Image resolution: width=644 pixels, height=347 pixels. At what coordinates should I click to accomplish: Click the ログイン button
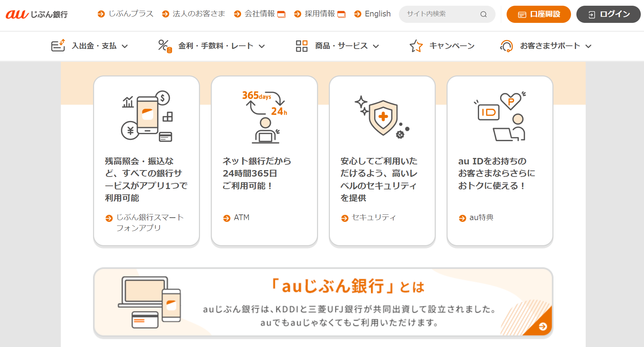(608, 14)
